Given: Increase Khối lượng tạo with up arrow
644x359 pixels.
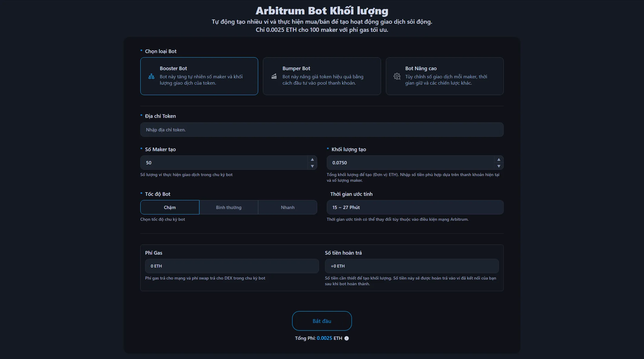Looking at the screenshot, I should click(499, 159).
